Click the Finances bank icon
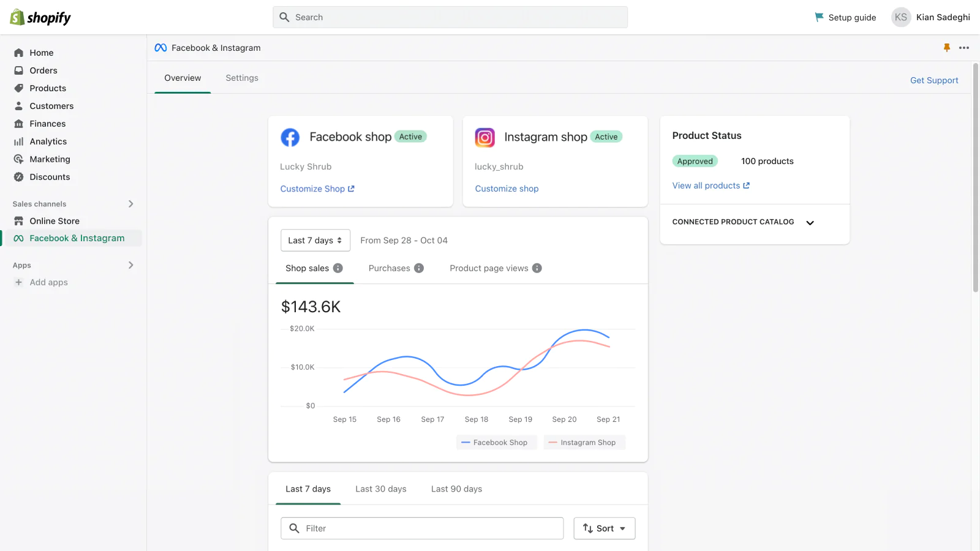Screen dimensions: 980x551 pos(19,124)
